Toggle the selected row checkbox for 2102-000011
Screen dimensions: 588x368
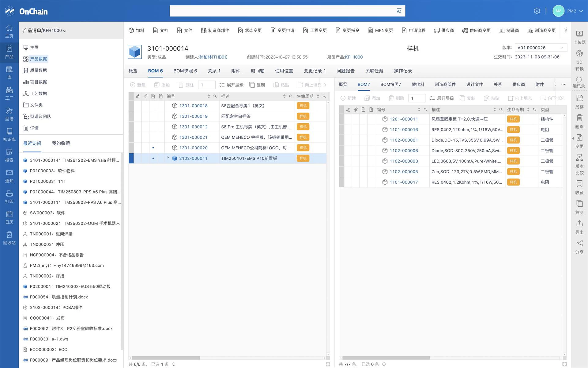(x=131, y=158)
